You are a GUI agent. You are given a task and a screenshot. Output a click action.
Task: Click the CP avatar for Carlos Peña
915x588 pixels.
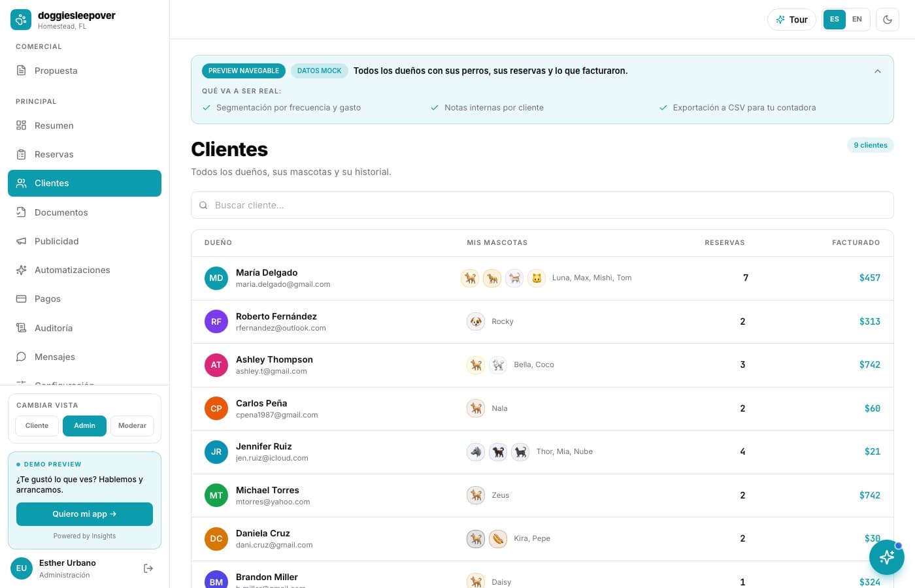point(216,408)
